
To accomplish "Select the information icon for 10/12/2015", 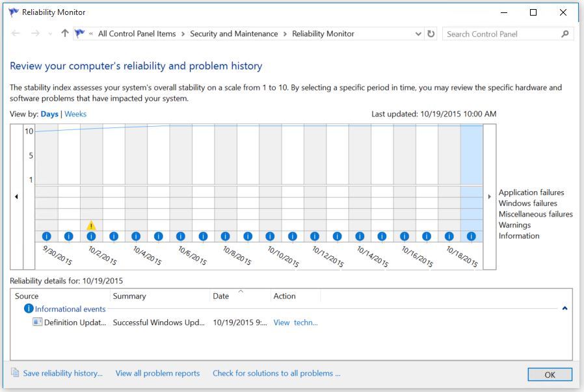I will coord(315,236).
